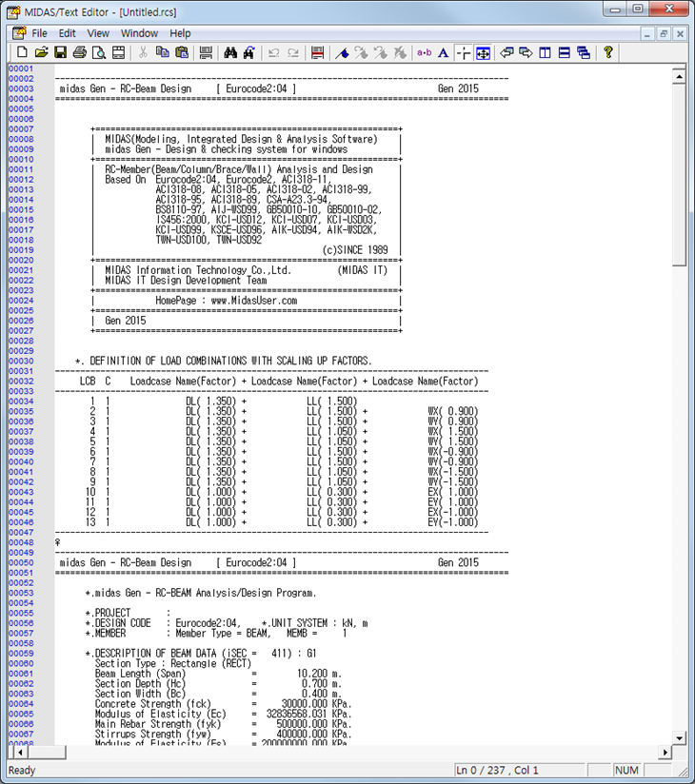Image resolution: width=695 pixels, height=784 pixels.
Task: Click the Cut scissors icon
Action: [143, 52]
